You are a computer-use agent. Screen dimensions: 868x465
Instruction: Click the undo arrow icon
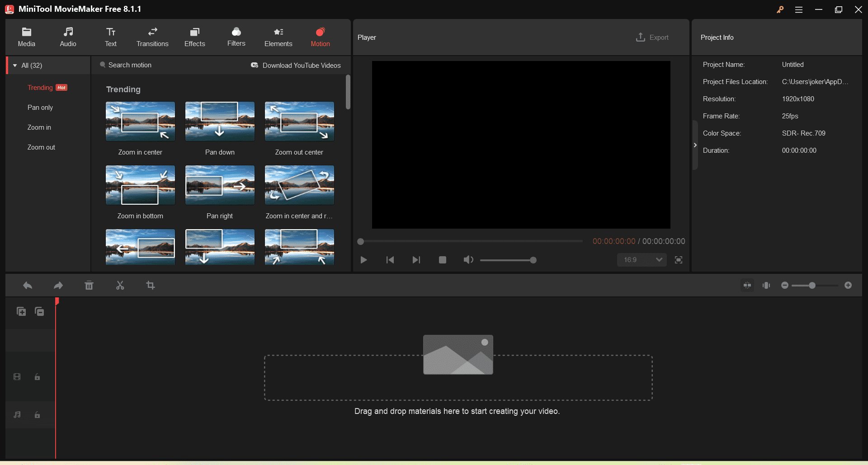pyautogui.click(x=28, y=286)
